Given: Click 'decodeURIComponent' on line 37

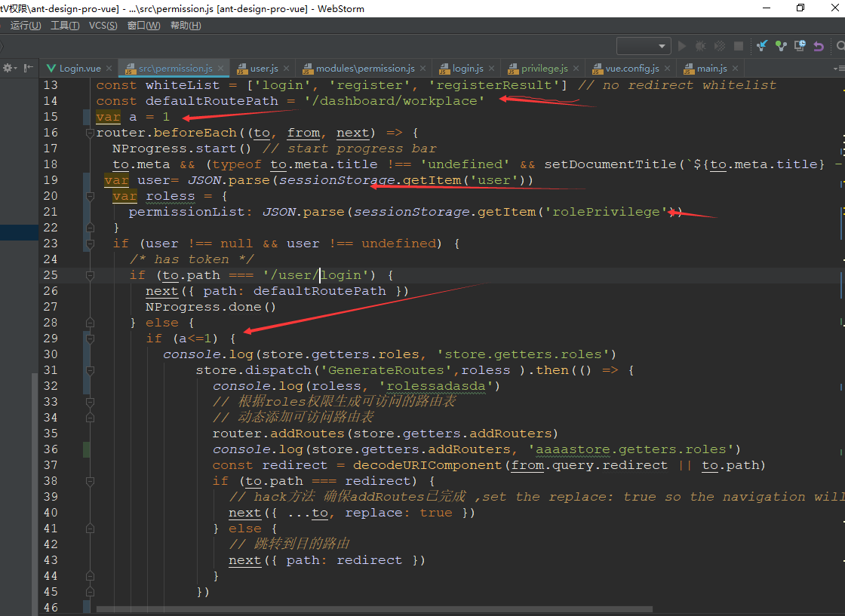Looking at the screenshot, I should coord(428,465).
